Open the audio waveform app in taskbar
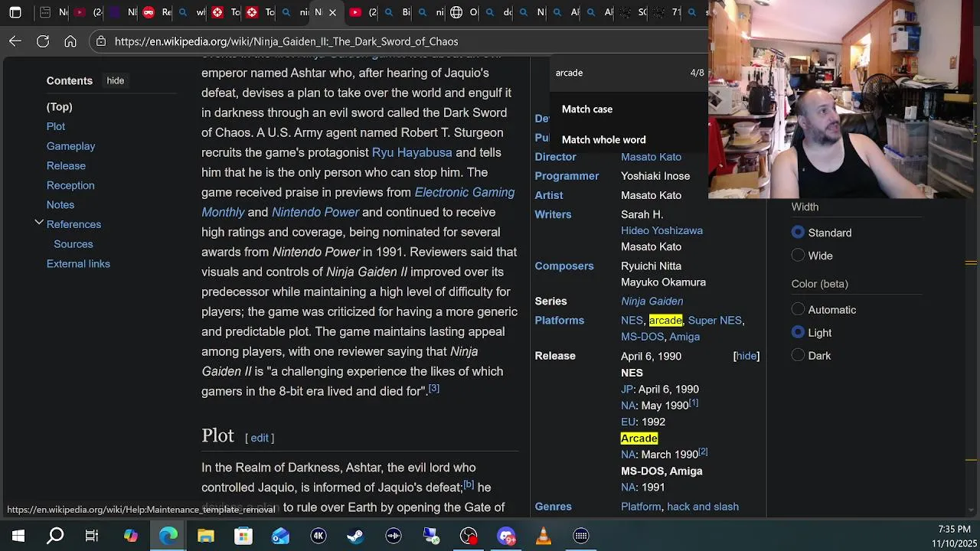The image size is (980, 551). point(394,536)
